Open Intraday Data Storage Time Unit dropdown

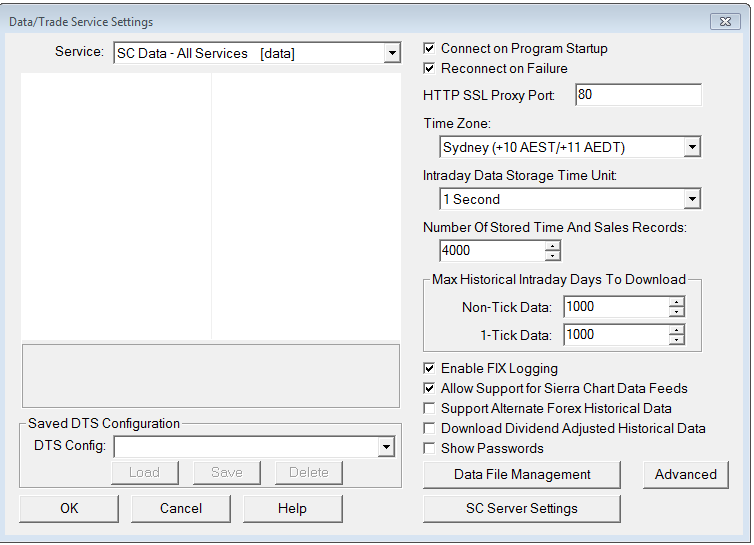pos(692,199)
